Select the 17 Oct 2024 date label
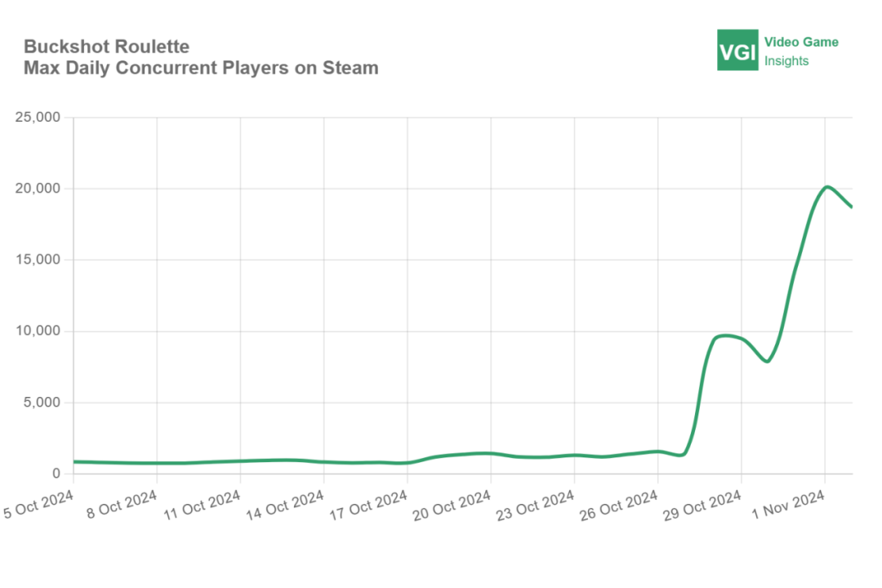The image size is (882, 588). tap(369, 505)
